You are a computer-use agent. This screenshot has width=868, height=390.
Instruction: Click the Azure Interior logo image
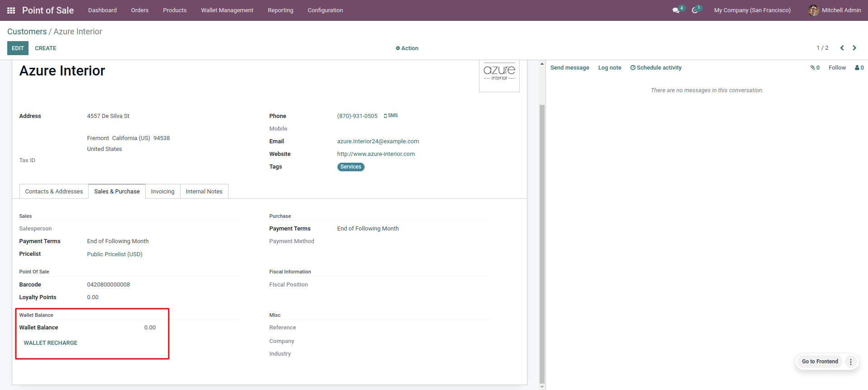coord(499,75)
